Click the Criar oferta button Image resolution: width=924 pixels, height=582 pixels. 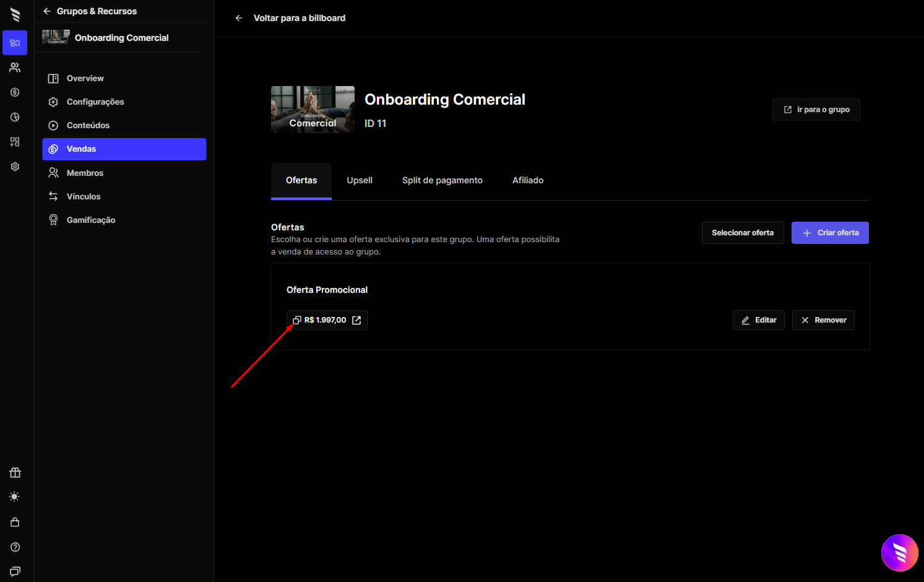point(830,233)
